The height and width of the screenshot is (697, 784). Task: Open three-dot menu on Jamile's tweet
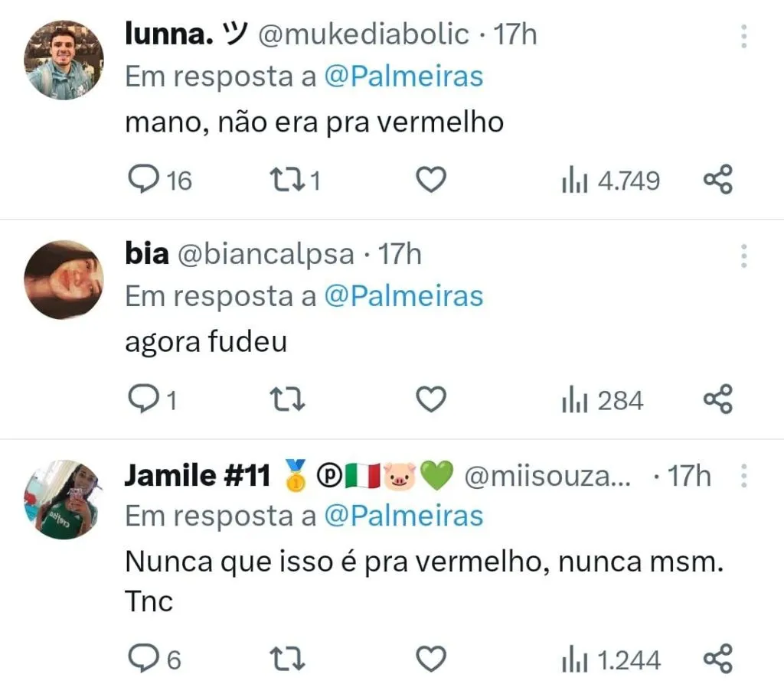pos(743,476)
